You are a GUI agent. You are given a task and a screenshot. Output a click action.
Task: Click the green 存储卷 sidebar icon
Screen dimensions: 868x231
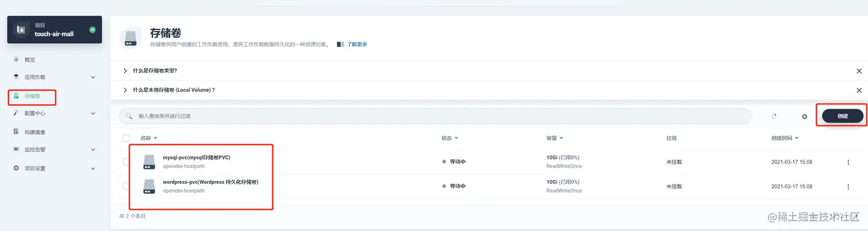click(16, 96)
